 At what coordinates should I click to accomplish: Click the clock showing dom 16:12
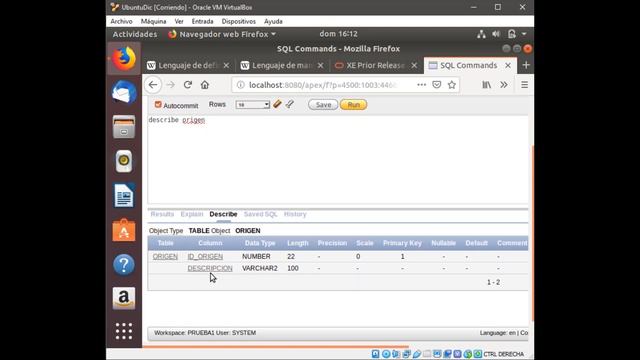pos(338,34)
